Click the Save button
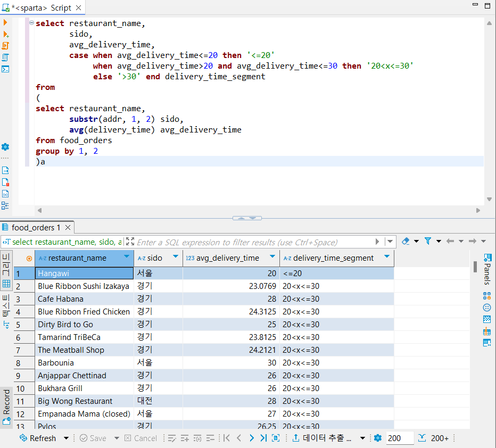496x448 pixels. click(x=93, y=438)
